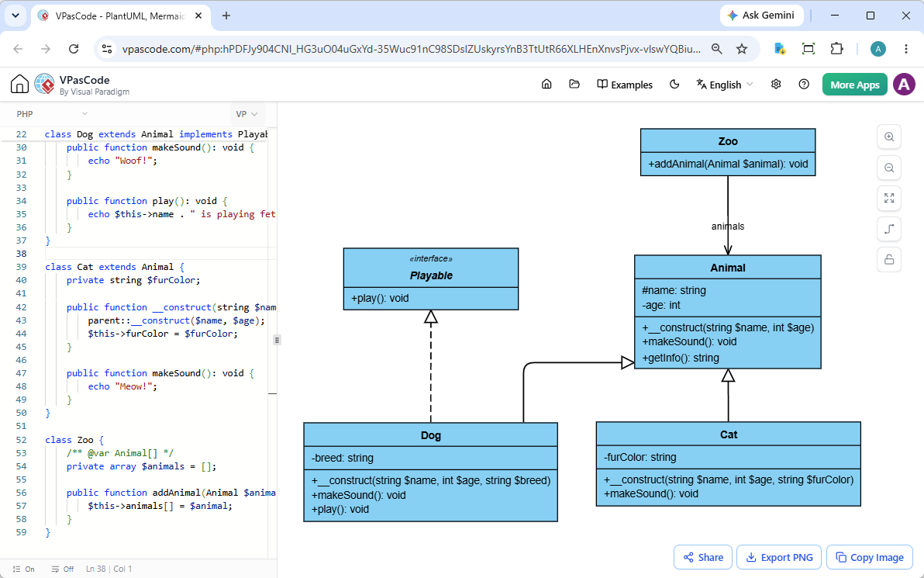The image size is (924, 578).
Task: Zoom out of the diagram canvas
Action: (x=889, y=168)
